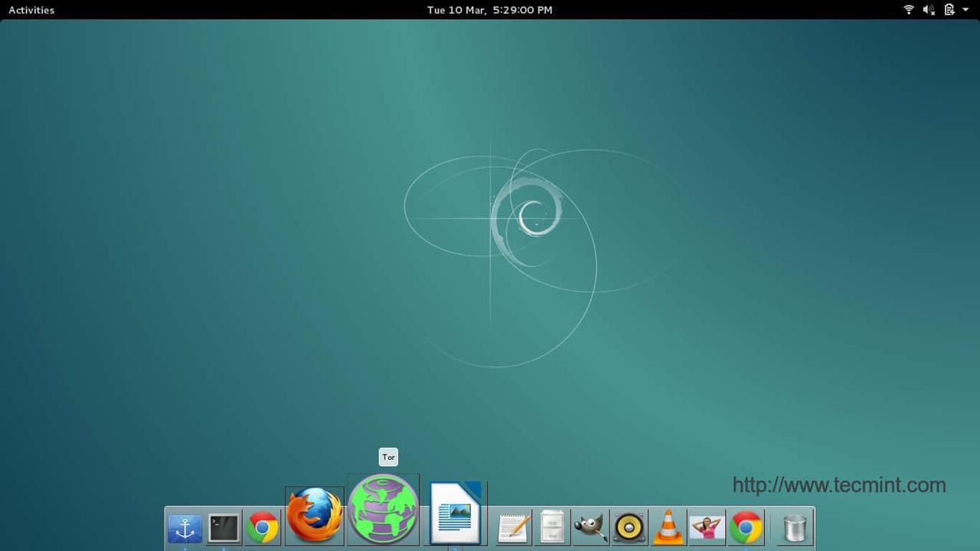Image resolution: width=980 pixels, height=551 pixels.
Task: Click the date and time clock
Action: (489, 10)
